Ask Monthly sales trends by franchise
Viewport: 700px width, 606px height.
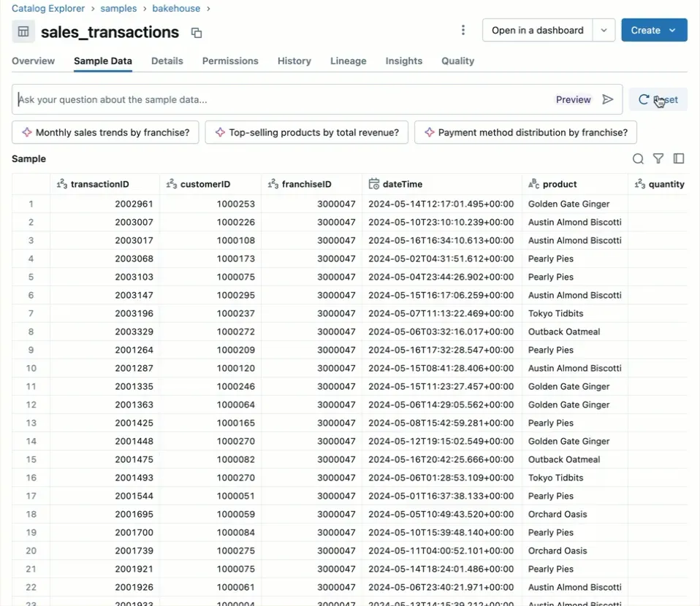(105, 132)
